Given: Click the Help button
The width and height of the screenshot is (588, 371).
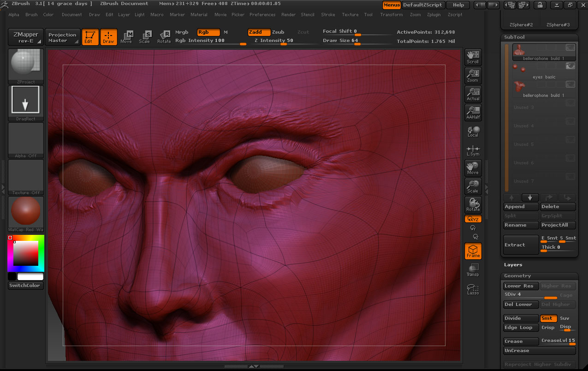Looking at the screenshot, I should [x=458, y=5].
